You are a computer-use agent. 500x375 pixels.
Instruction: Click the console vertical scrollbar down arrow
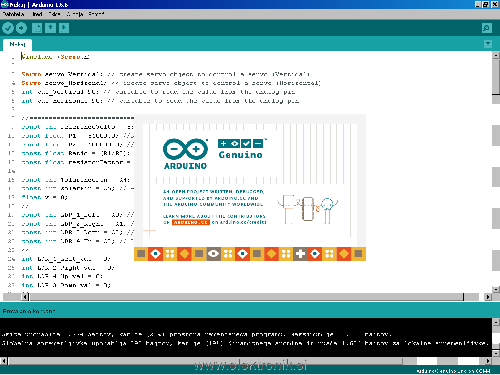(496, 353)
